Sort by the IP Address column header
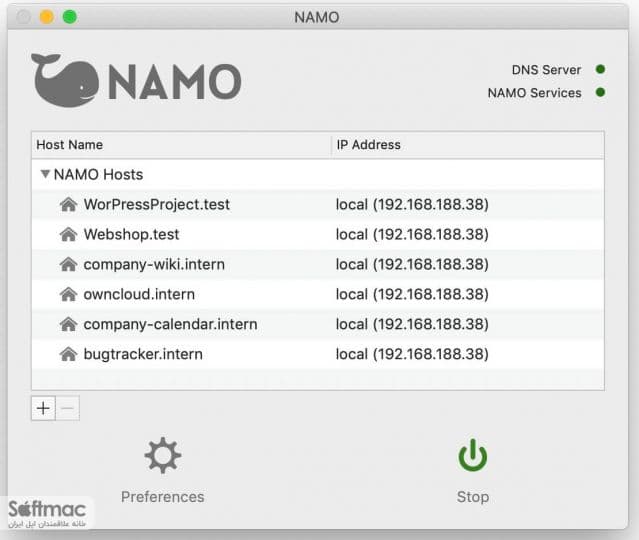The width and height of the screenshot is (639, 540). [468, 145]
